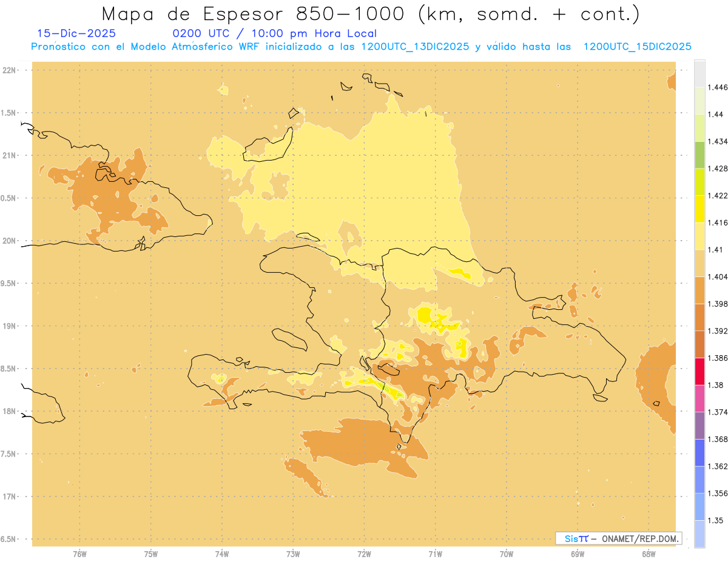
Task: Click the colorbar value 1.416
Action: pos(718,222)
